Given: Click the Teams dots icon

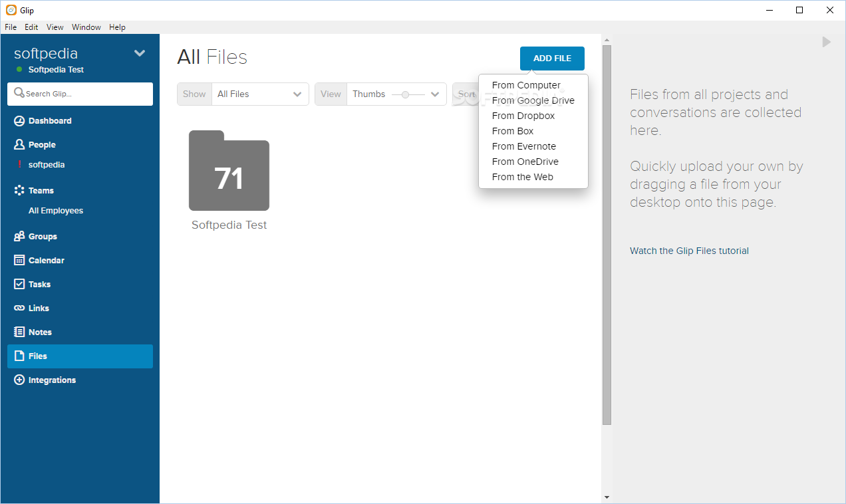Looking at the screenshot, I should tap(19, 190).
